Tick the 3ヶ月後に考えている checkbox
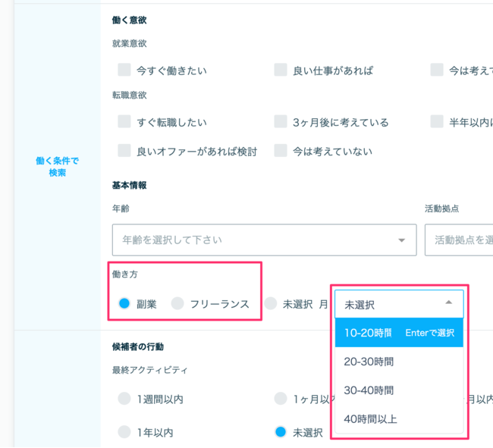The width and height of the screenshot is (493, 448). click(281, 122)
